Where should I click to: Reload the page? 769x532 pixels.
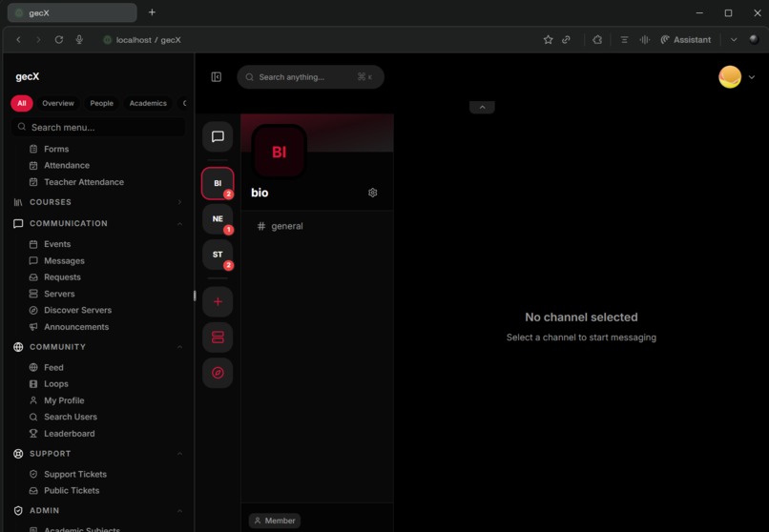59,40
